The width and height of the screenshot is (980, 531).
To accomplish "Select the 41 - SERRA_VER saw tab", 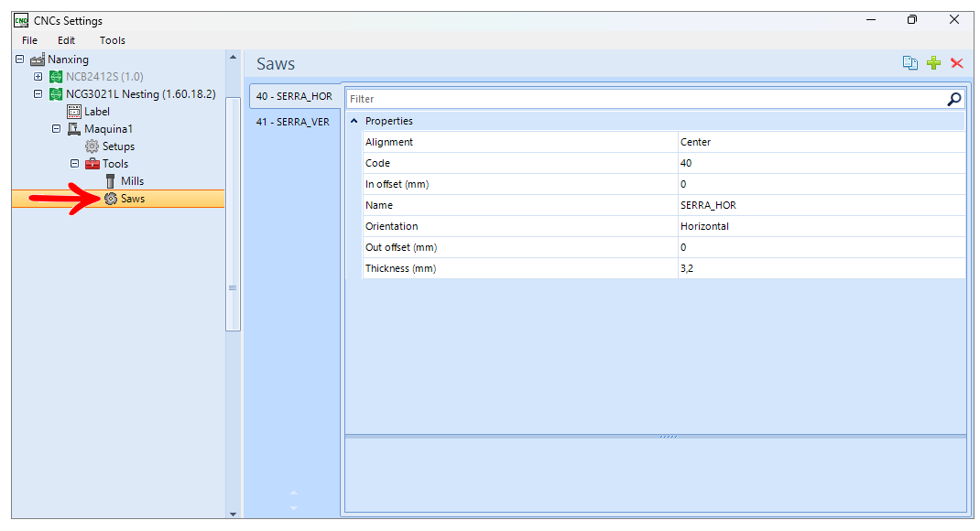I will (293, 122).
